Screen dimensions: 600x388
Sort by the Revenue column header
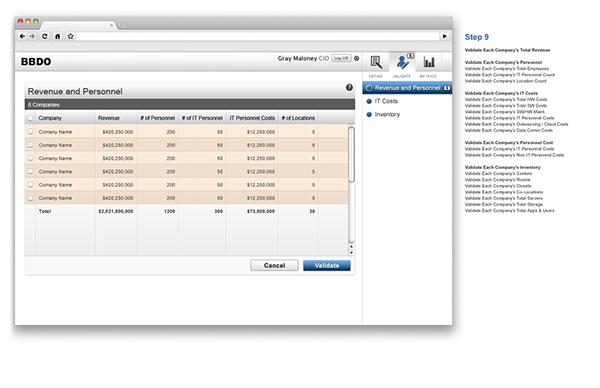point(109,118)
